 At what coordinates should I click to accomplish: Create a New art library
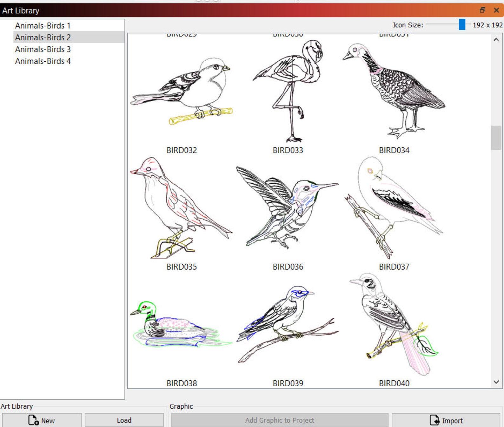42,420
